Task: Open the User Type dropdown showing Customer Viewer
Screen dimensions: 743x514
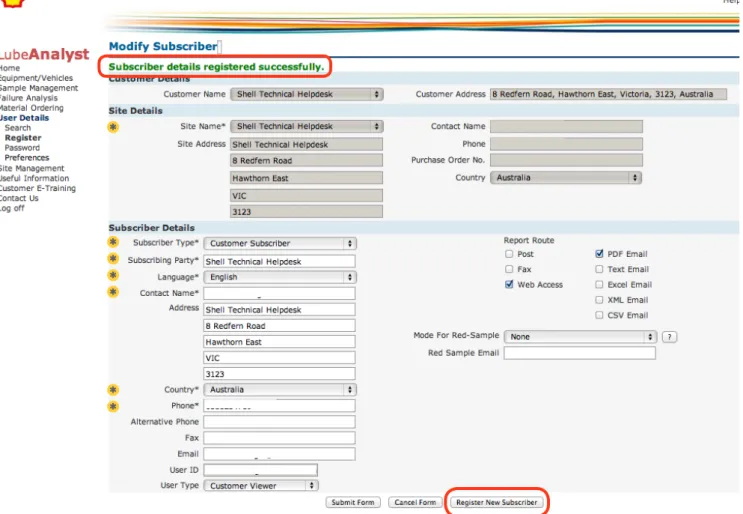Action: (x=261, y=486)
